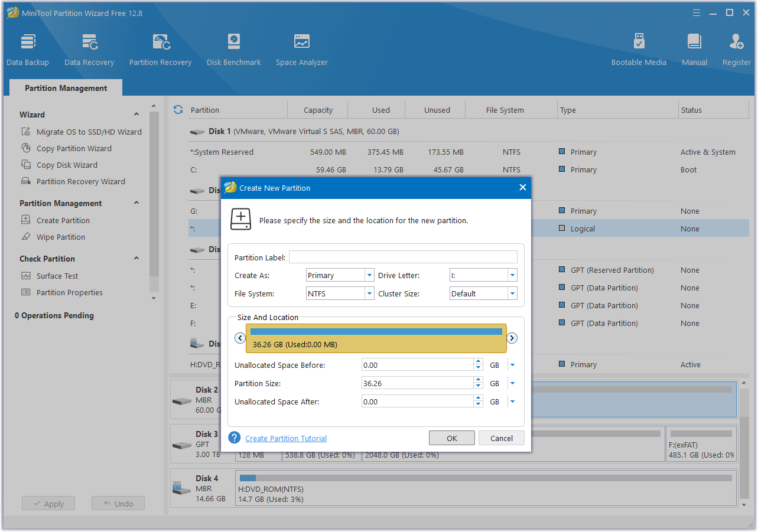The image size is (758, 532).
Task: Select the C: partition row
Action: click(469, 169)
